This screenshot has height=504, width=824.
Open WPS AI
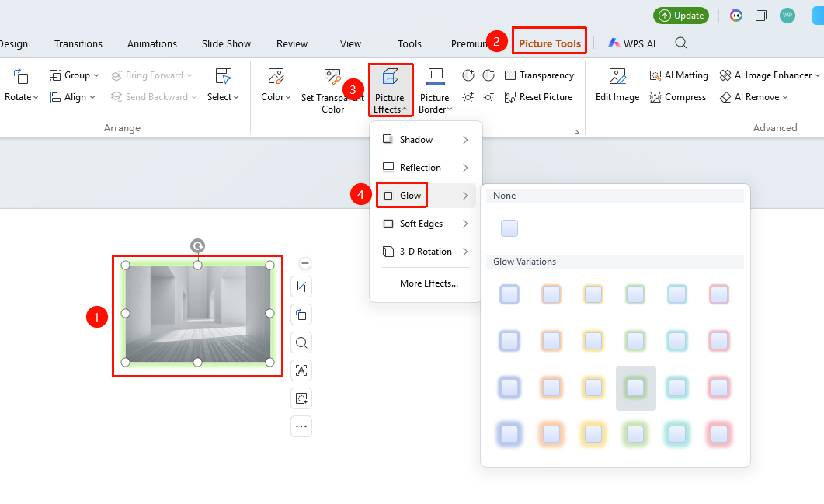pyautogui.click(x=632, y=43)
